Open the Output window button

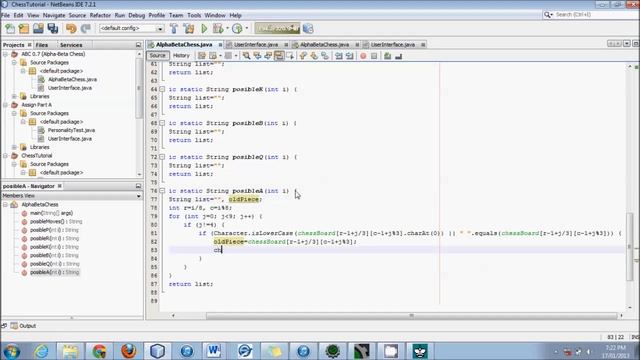(x=24, y=326)
